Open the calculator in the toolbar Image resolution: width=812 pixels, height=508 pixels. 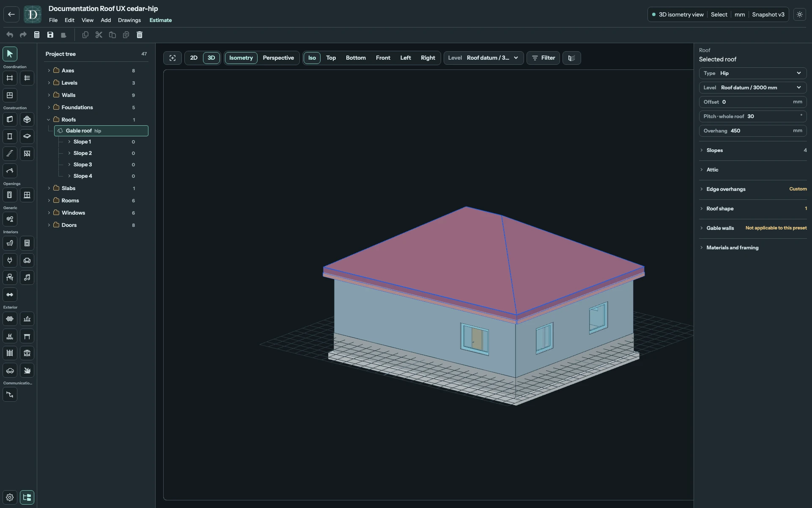click(x=37, y=35)
